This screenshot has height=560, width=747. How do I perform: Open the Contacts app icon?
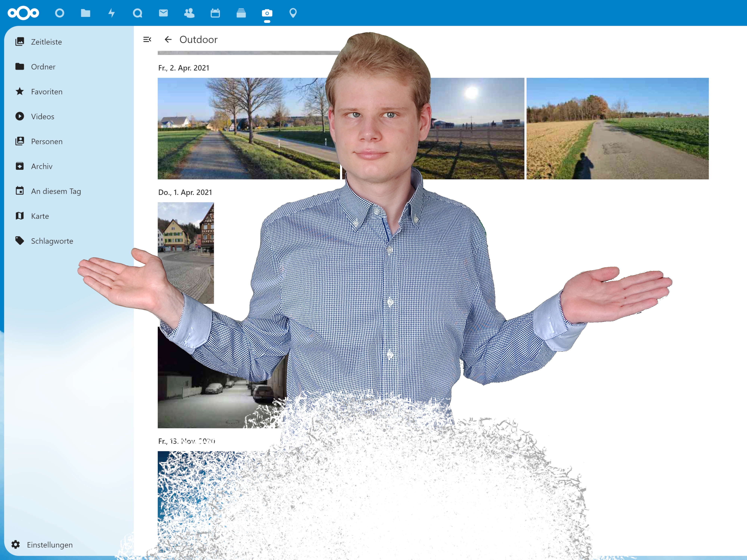189,13
